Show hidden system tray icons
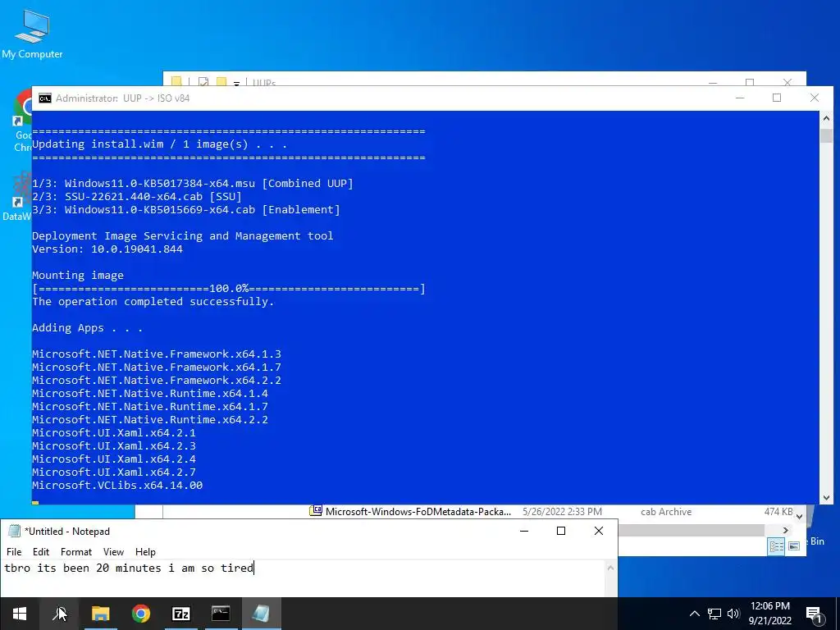The width and height of the screenshot is (840, 630). [x=694, y=614]
